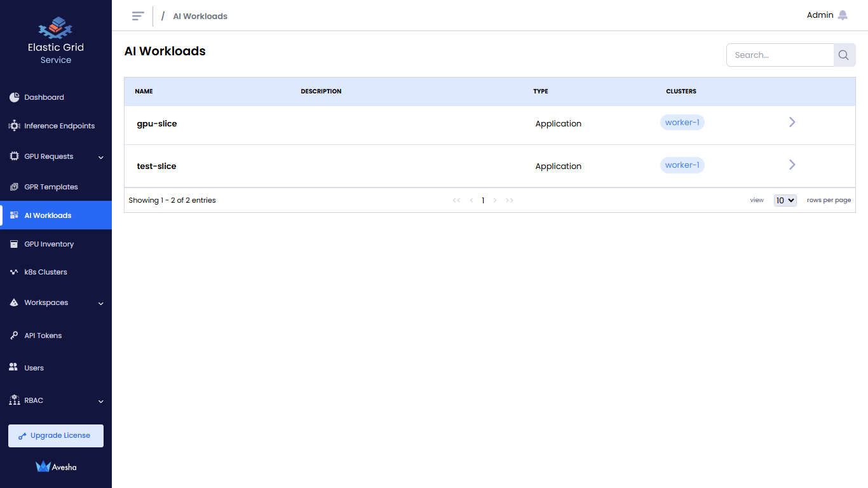Click the Upgrade License button
The width and height of the screenshot is (868, 488).
[56, 436]
